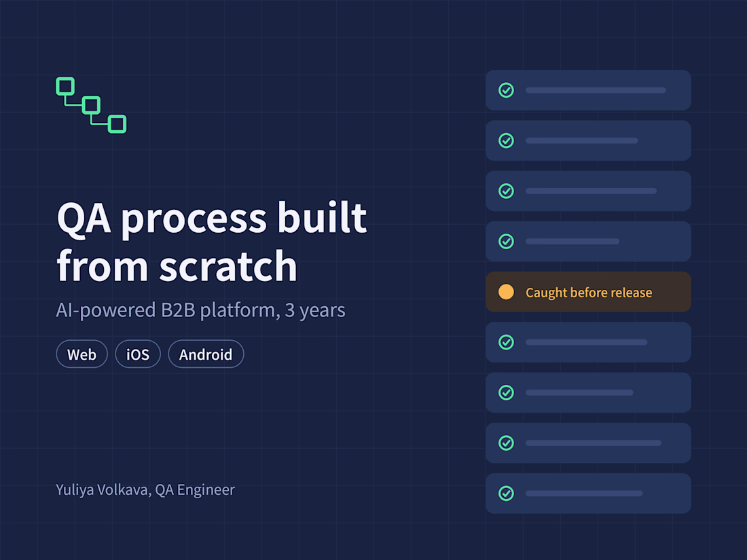Select the Android platform tag
This screenshot has width=747, height=560.
coord(206,354)
